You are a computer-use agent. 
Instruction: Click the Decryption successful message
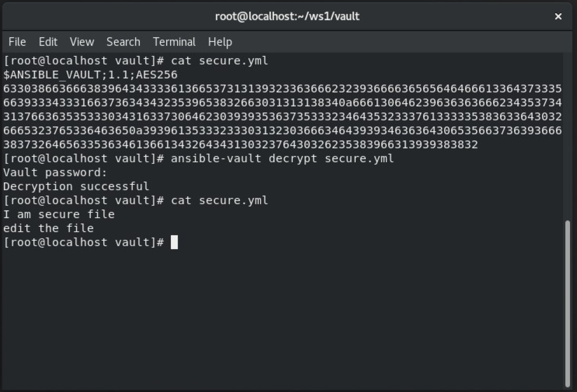point(76,186)
